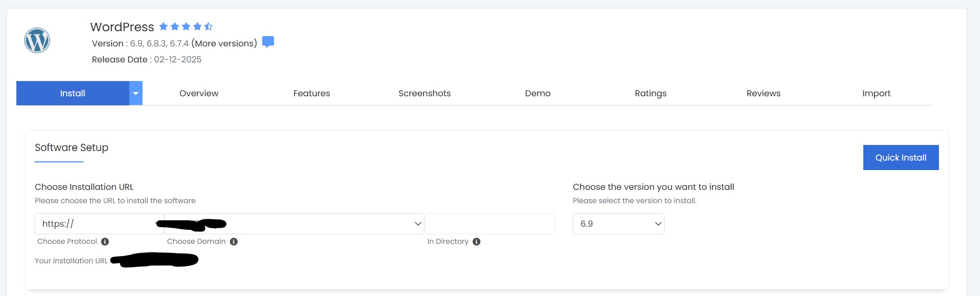Click the In Directory info icon
Viewport: 980px width, 296px height.
pyautogui.click(x=476, y=242)
